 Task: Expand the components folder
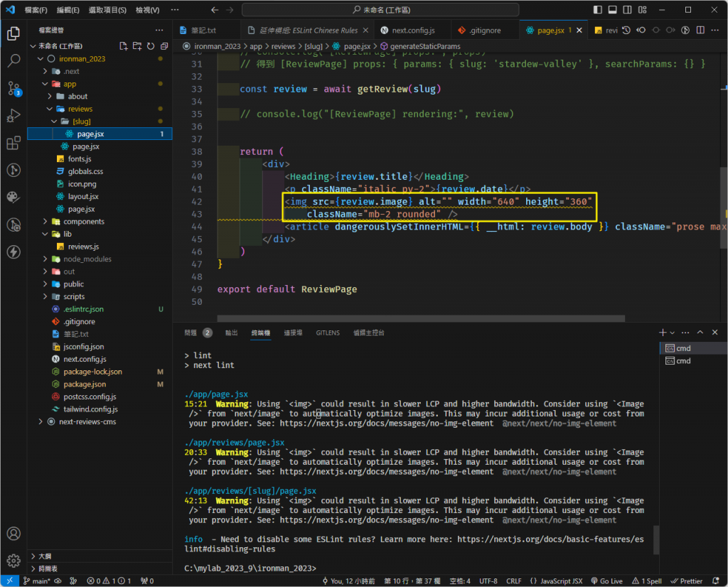click(84, 222)
